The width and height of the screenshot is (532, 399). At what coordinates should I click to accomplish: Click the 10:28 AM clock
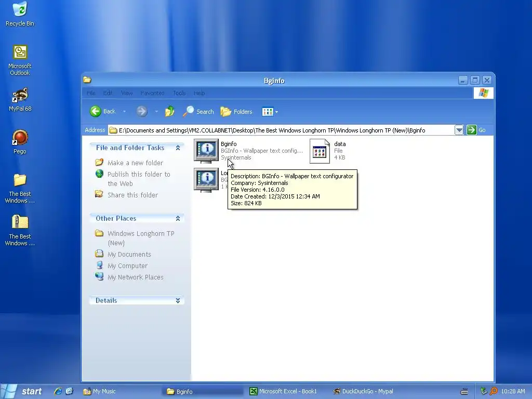click(513, 391)
